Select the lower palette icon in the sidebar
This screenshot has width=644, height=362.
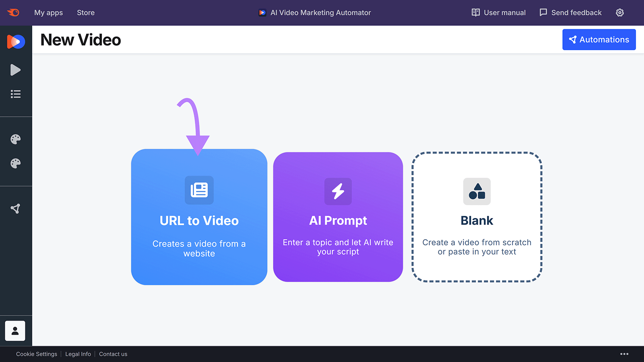15,163
